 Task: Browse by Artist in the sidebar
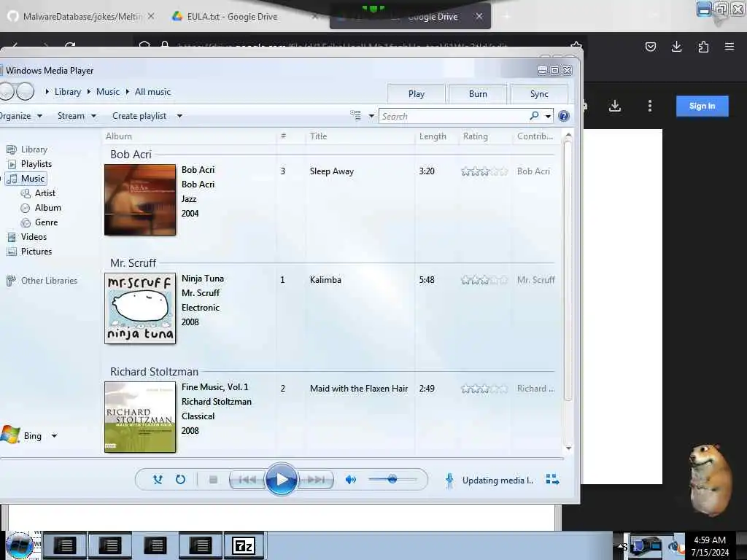pyautogui.click(x=44, y=193)
